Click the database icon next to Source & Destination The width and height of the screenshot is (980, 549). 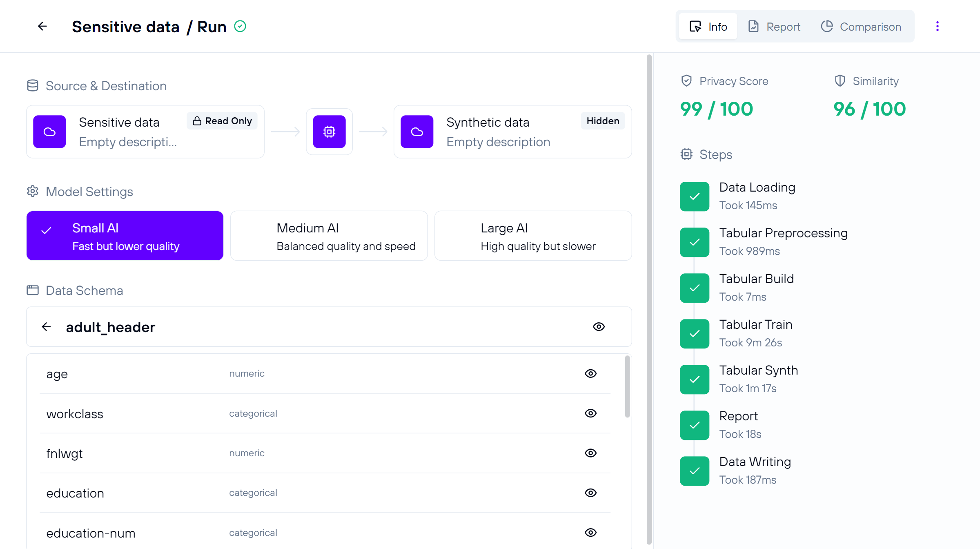(x=32, y=86)
